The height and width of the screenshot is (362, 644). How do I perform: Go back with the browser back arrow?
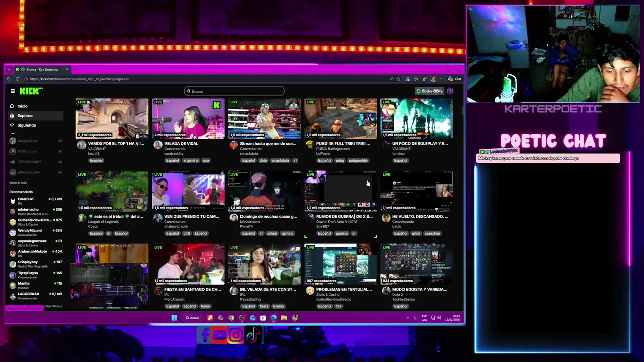[x=9, y=79]
